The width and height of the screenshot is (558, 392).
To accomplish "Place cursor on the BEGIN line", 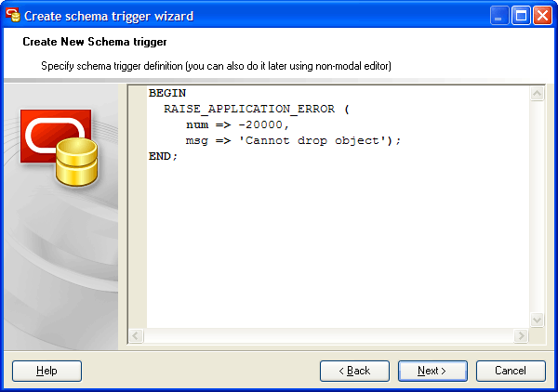I will pyautogui.click(x=167, y=93).
